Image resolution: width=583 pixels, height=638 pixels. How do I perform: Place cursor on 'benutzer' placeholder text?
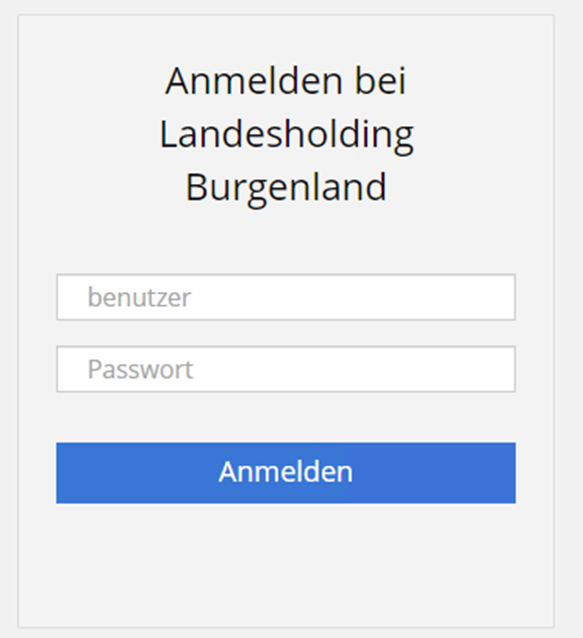point(139,297)
